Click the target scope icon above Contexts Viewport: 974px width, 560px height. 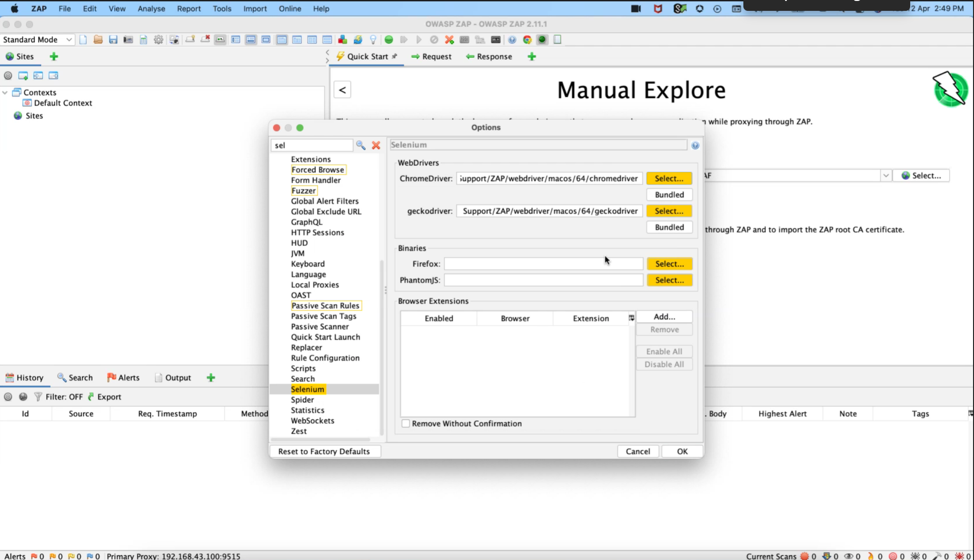pyautogui.click(x=8, y=75)
